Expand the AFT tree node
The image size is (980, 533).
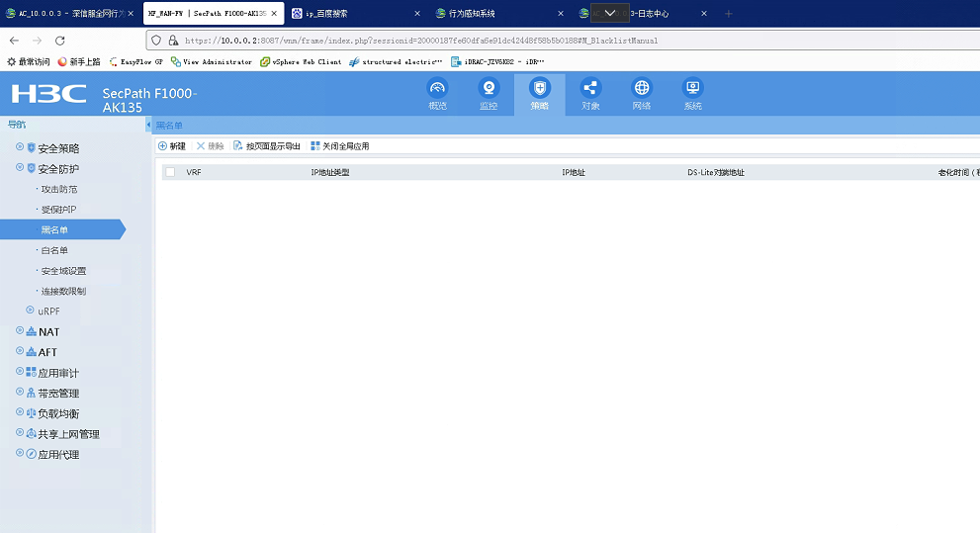click(20, 350)
